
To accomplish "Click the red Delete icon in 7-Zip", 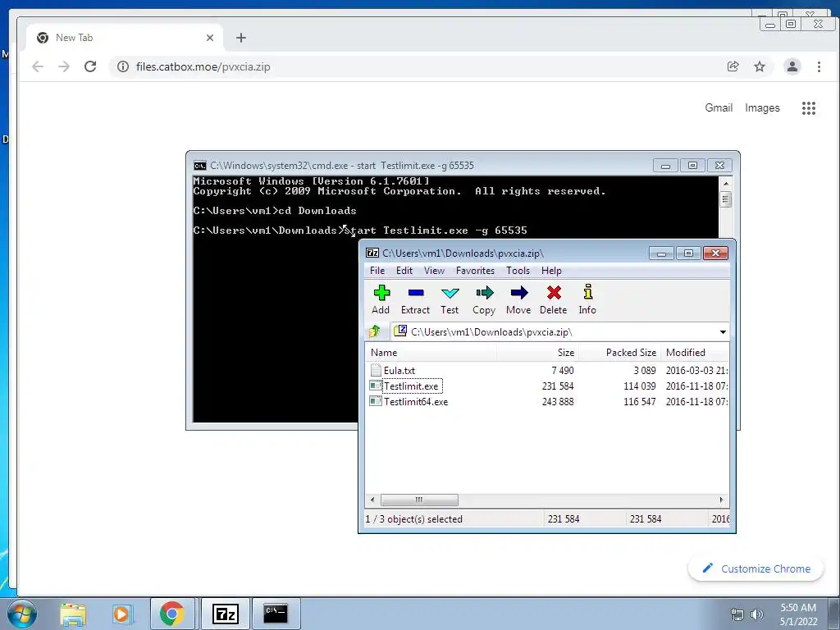I will [x=554, y=293].
